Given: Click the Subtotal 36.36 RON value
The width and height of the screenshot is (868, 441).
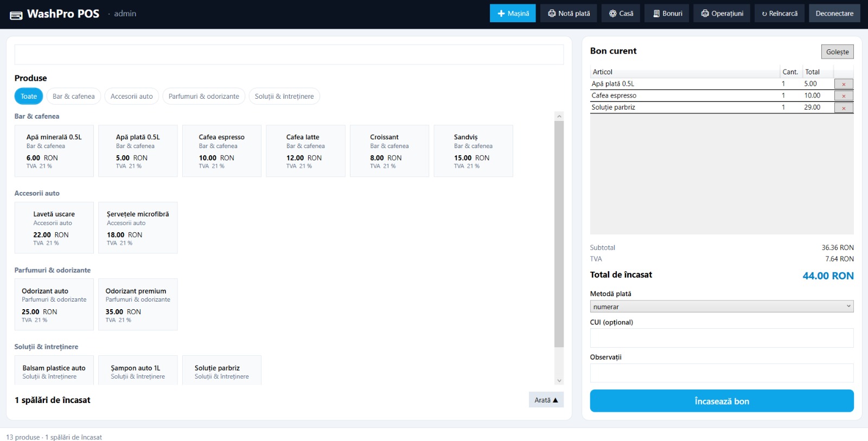Looking at the screenshot, I should pyautogui.click(x=838, y=247).
